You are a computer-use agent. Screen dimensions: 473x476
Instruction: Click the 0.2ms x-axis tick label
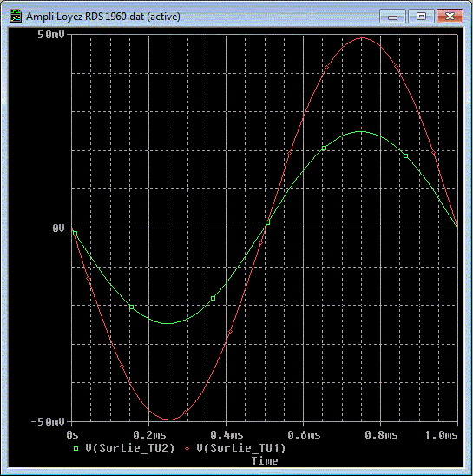click(x=149, y=435)
